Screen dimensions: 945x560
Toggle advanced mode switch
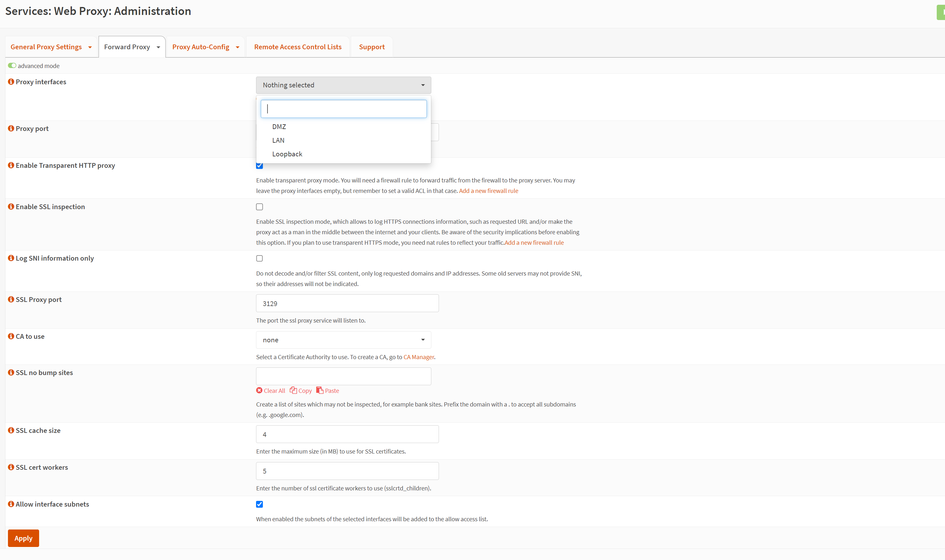(12, 66)
